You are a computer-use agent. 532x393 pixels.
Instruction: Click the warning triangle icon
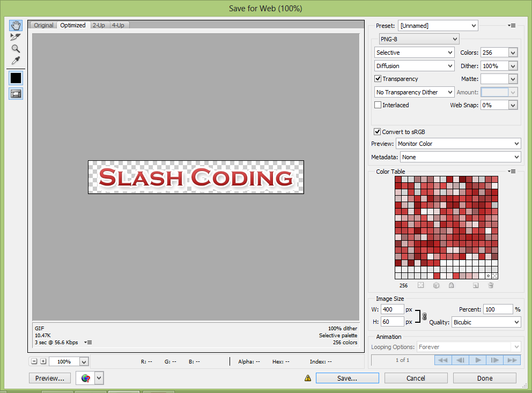point(308,378)
